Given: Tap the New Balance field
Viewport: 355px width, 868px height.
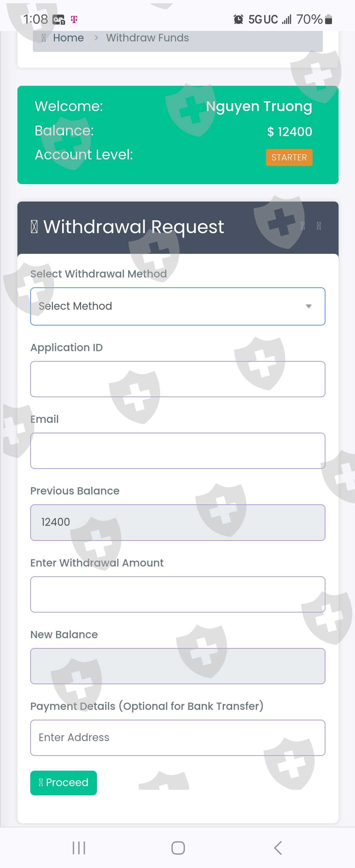Looking at the screenshot, I should click(x=177, y=666).
